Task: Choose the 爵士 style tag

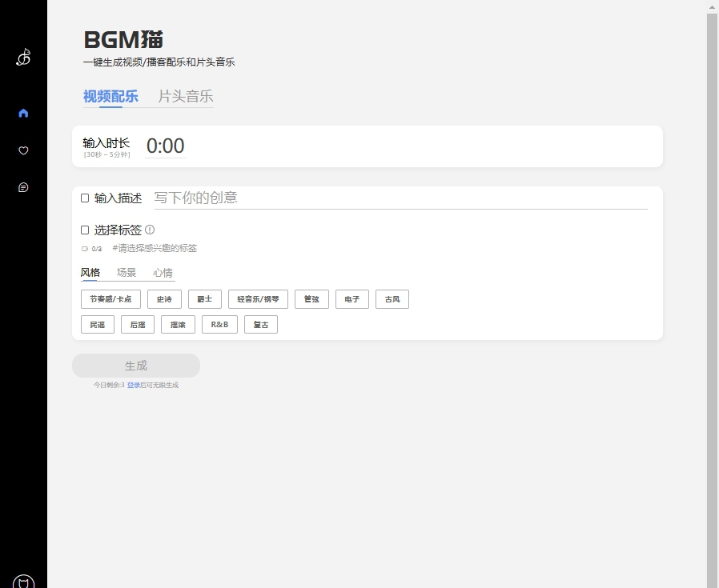Action: pyautogui.click(x=205, y=299)
